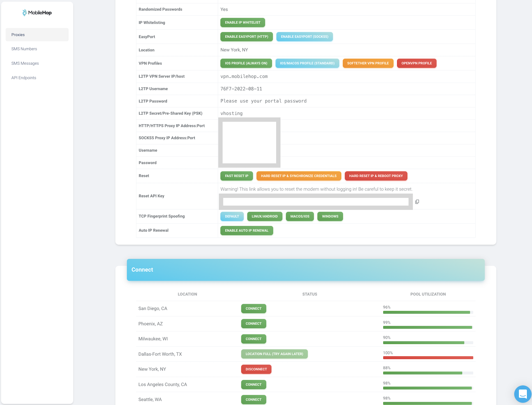Click the Connect section header
This screenshot has width=532, height=405.
coord(306,270)
